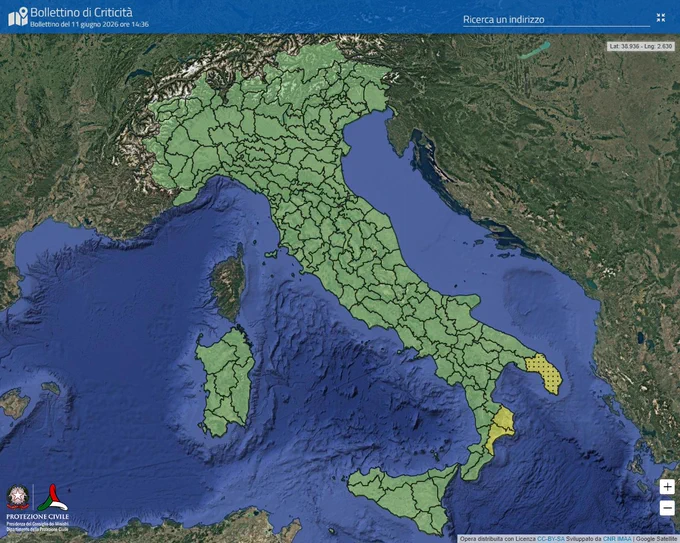Click the PROTEZIONE CIVILE label text
This screenshot has width=680, height=543.
pyautogui.click(x=37, y=517)
